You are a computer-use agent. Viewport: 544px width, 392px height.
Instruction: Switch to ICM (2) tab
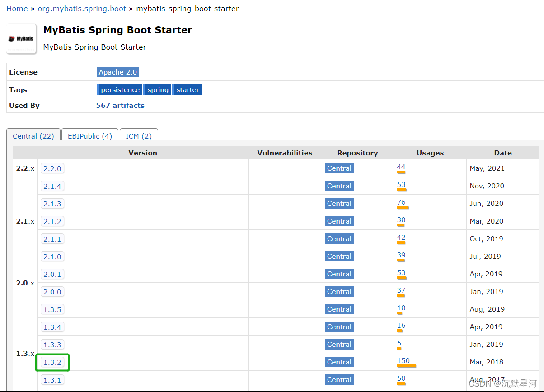click(139, 136)
